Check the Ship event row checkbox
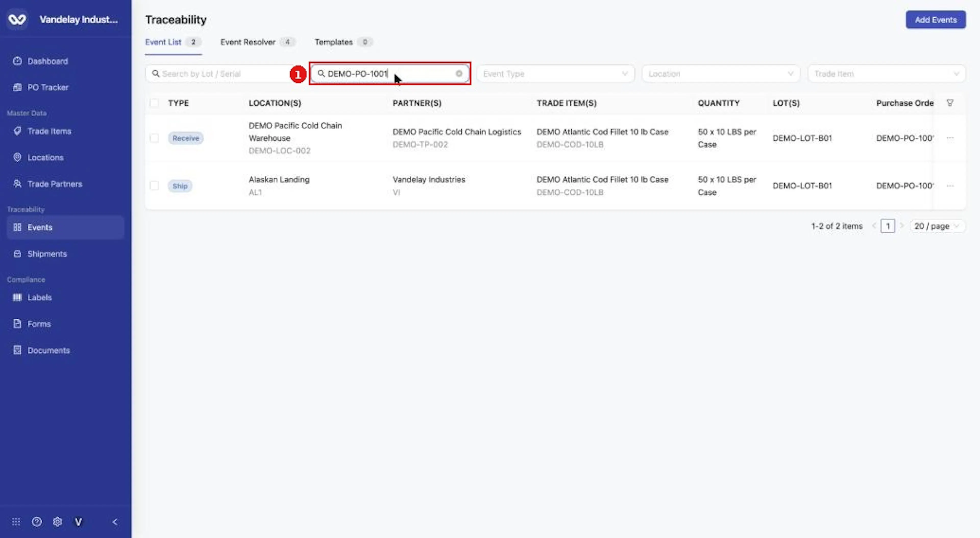Viewport: 980px width, 538px height. [154, 186]
